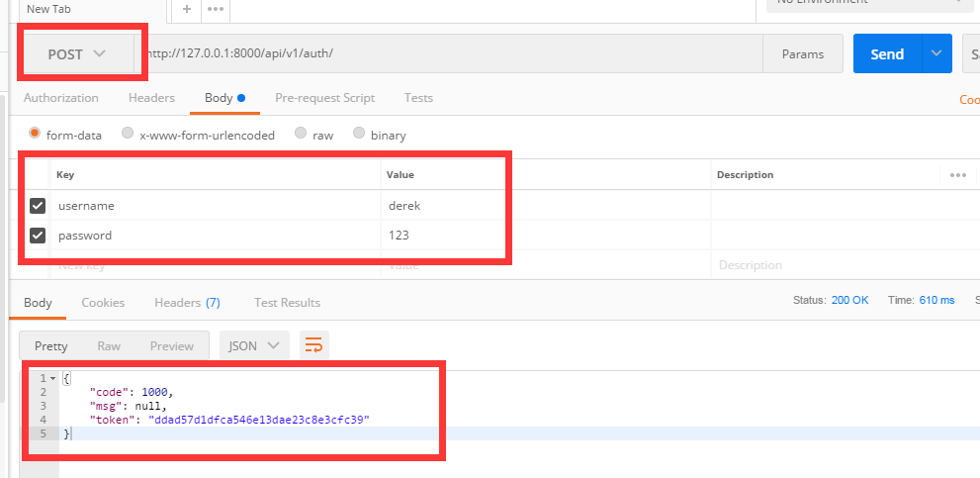Open the response Headers (7) tab
The height and width of the screenshot is (478, 980).
point(186,302)
